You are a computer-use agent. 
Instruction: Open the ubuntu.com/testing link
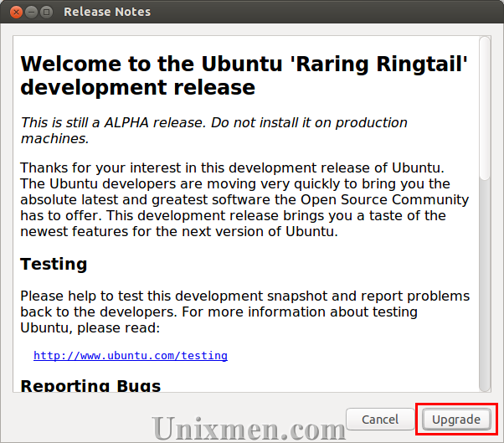pos(131,356)
